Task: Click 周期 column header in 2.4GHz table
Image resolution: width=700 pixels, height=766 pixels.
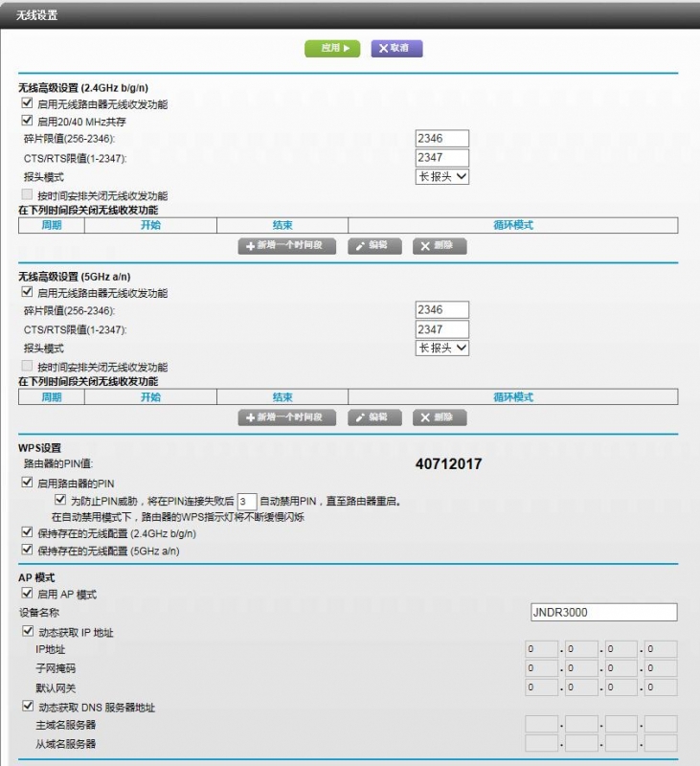Action: 52,225
